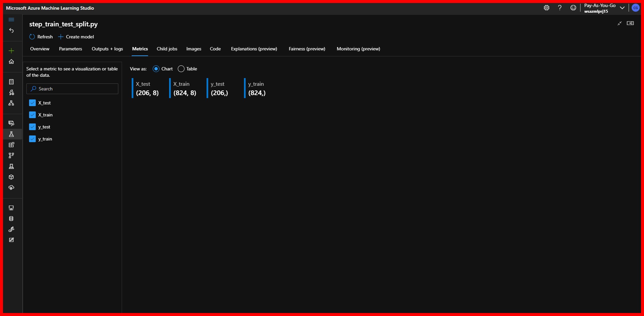Open the settings gear icon
Viewport: 644px width, 316px height.
[546, 8]
